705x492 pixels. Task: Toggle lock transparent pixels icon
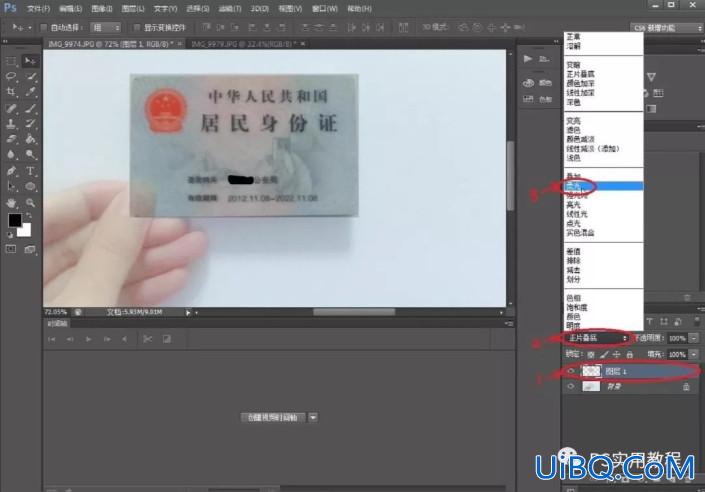coord(591,355)
